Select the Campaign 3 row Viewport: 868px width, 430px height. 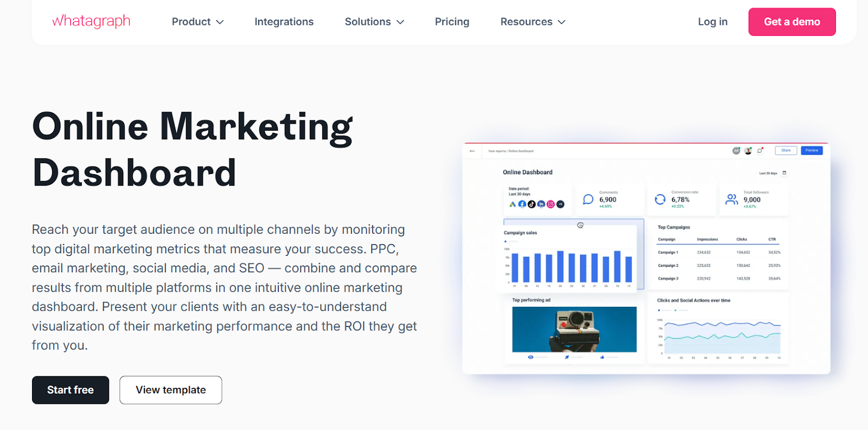pos(719,278)
